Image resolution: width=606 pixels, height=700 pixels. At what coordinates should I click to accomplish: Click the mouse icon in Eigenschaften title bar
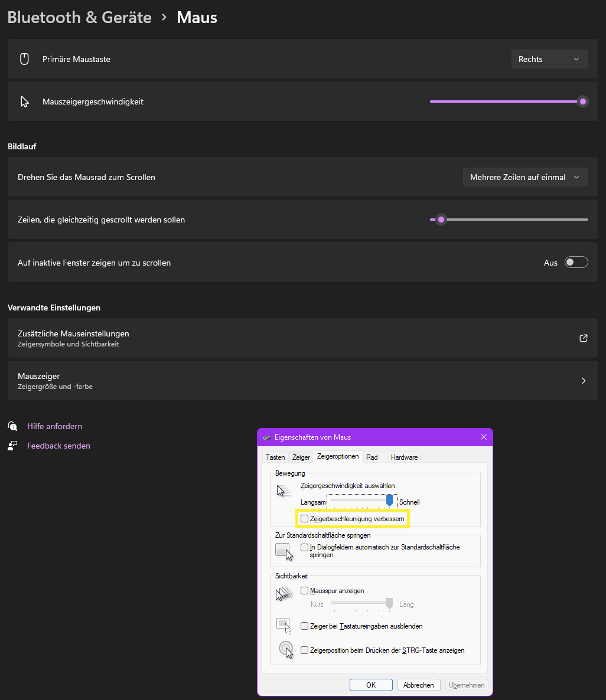pyautogui.click(x=267, y=437)
